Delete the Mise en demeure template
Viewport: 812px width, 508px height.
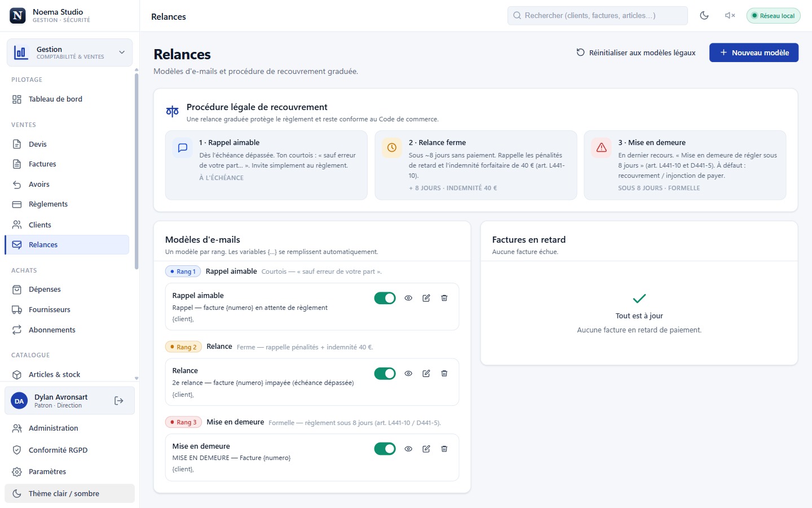point(444,449)
